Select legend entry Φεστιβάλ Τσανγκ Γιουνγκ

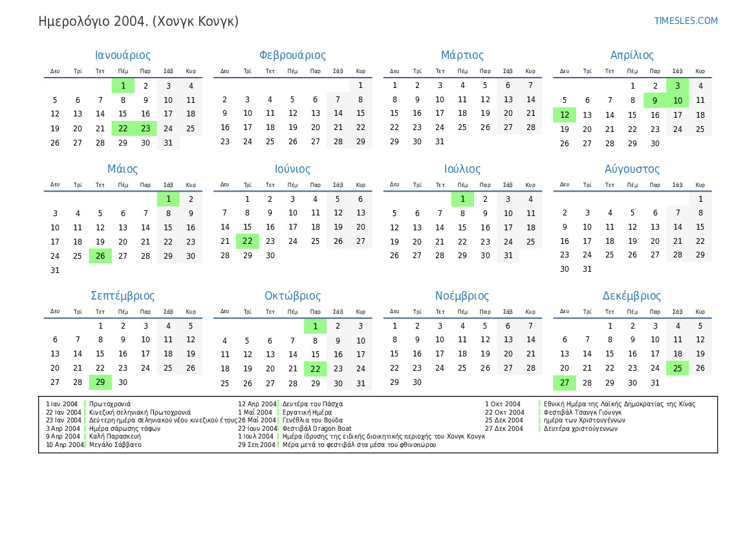coord(583,412)
